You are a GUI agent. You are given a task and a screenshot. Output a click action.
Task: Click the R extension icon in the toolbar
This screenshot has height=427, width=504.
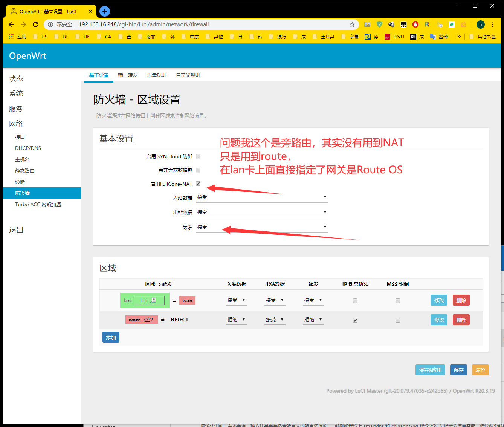pos(427,24)
